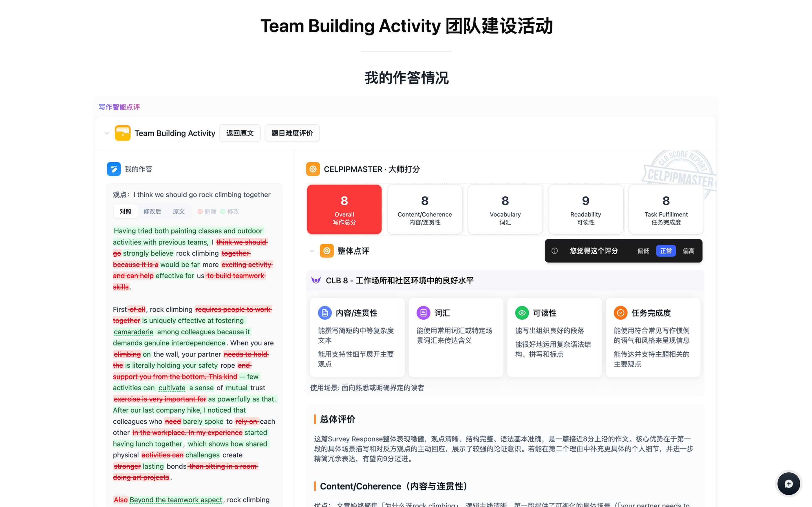Viewport: 812px width, 507px height.
Task: Click the 返回原文 button
Action: pos(240,133)
